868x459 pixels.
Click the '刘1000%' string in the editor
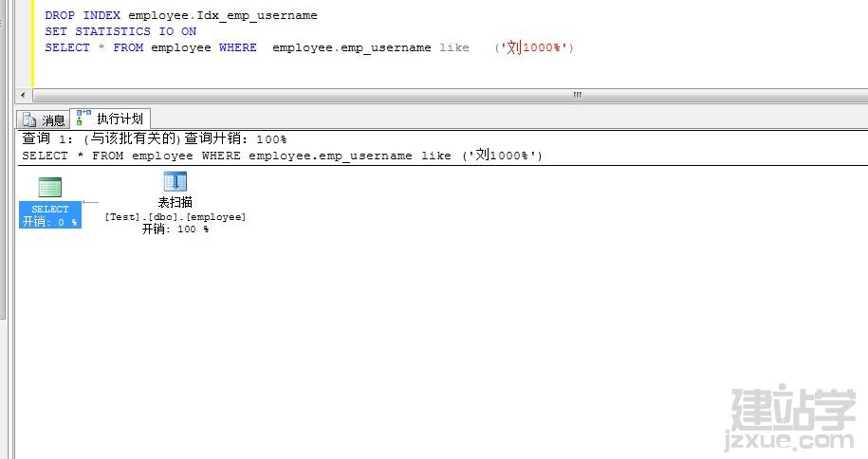click(534, 47)
